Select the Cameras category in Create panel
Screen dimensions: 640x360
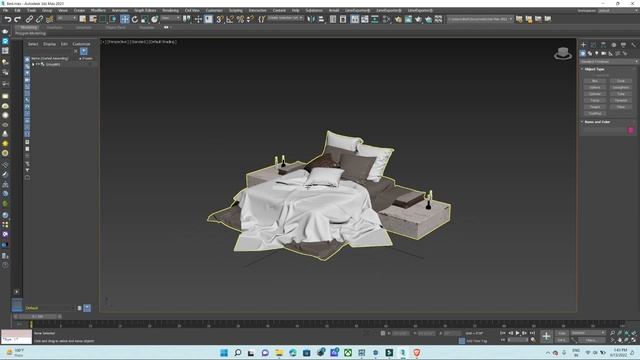click(604, 53)
